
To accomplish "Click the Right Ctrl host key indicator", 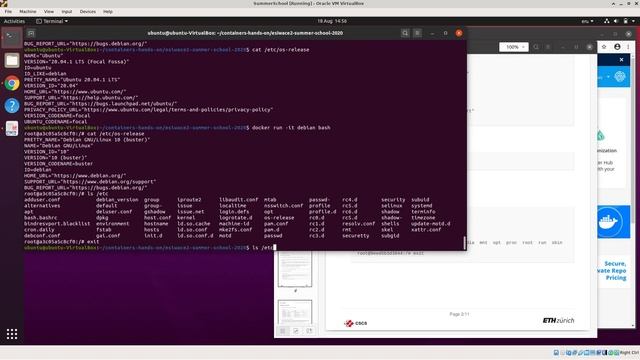I will click(629, 353).
